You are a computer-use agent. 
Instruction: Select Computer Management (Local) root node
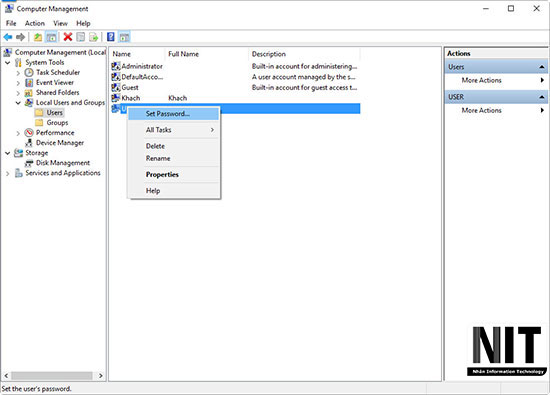point(60,52)
